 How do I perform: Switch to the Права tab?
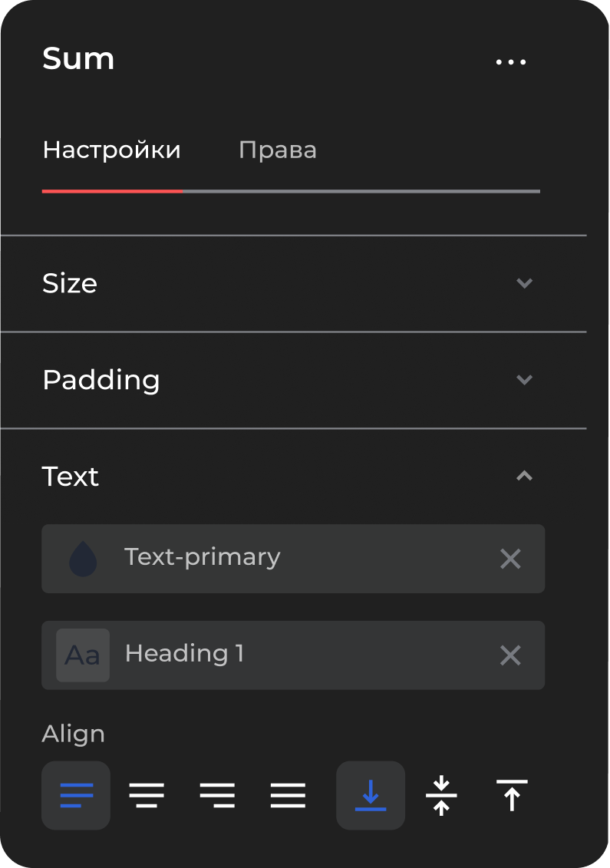click(278, 150)
